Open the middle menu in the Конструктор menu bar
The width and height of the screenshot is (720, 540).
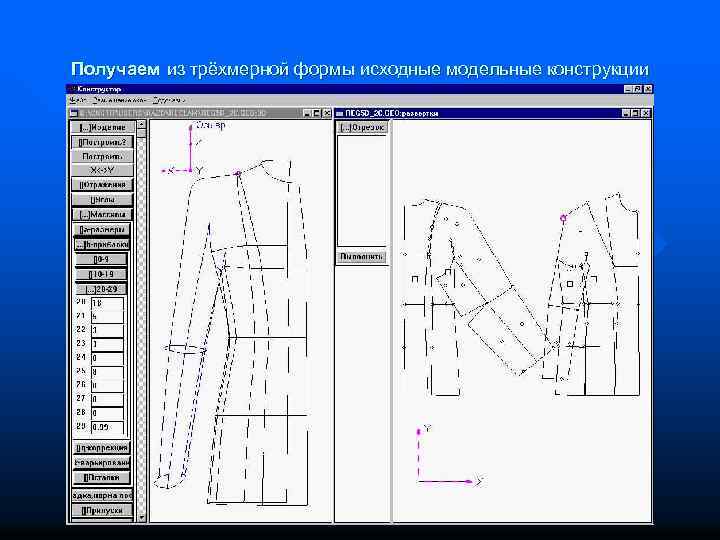119,100
